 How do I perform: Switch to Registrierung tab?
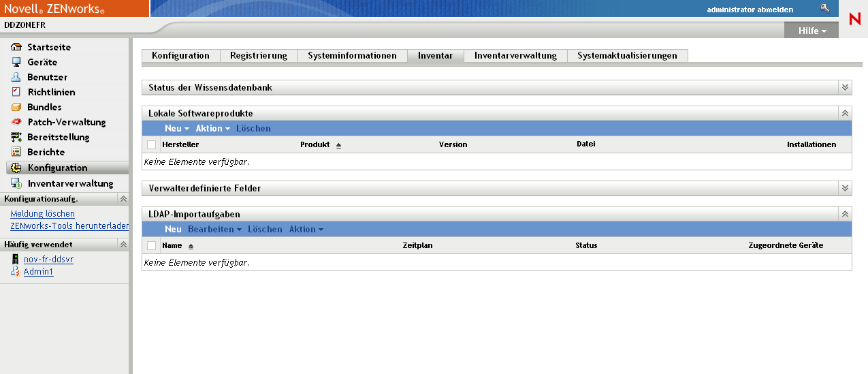pyautogui.click(x=259, y=56)
